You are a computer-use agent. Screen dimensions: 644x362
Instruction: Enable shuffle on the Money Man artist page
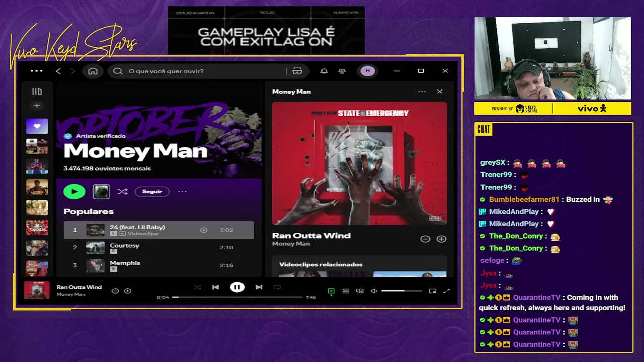122,191
